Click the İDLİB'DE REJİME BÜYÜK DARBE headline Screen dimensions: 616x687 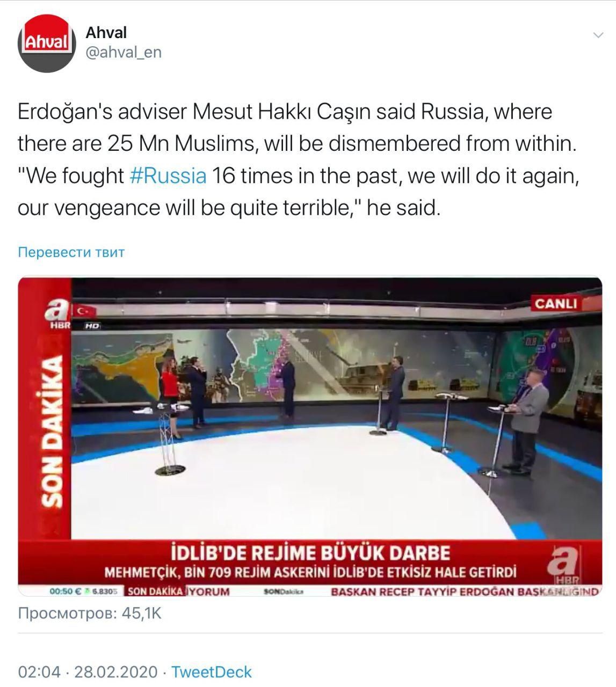(x=310, y=553)
